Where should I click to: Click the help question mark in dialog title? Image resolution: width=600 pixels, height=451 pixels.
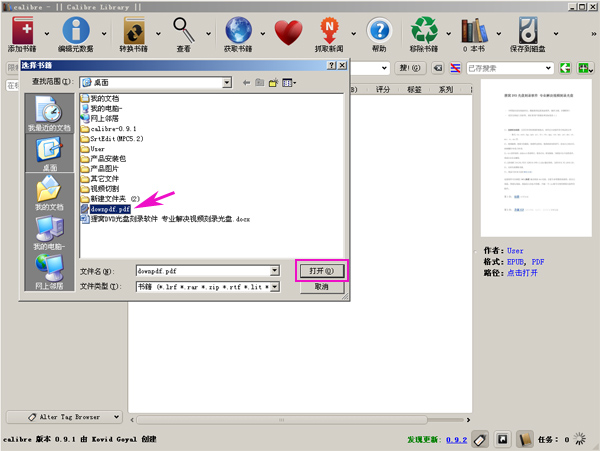332,65
